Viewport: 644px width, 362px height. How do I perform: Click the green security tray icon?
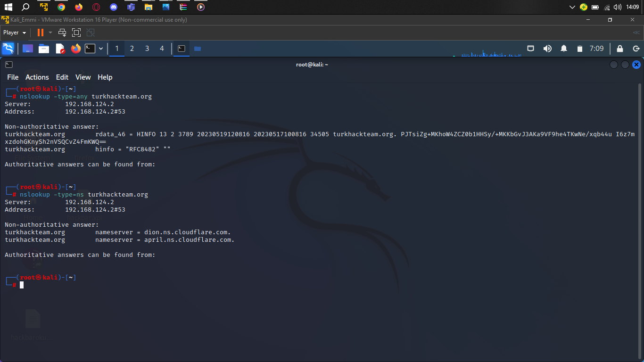[584, 7]
